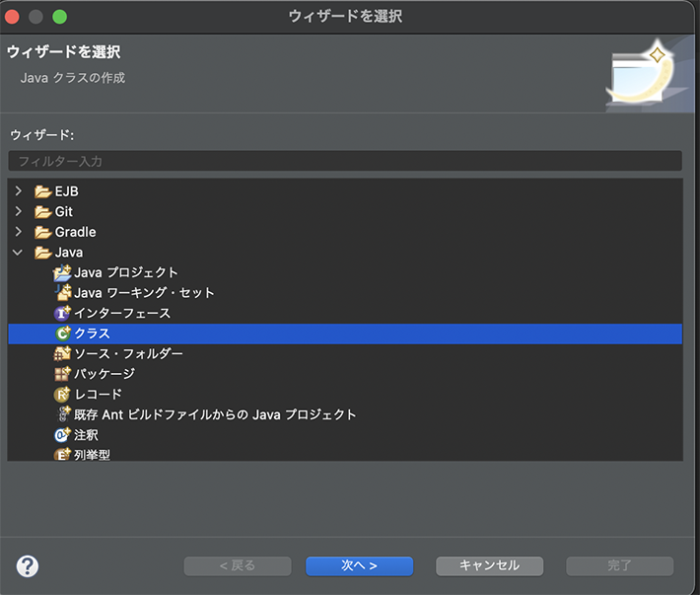This screenshot has width=700, height=595.
Task: Focus the フィルター入力 filter field
Action: pyautogui.click(x=345, y=161)
